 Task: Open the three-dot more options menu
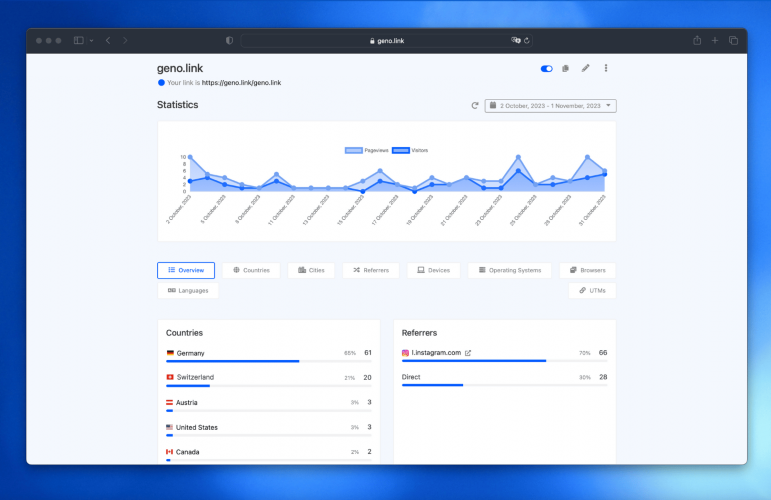click(x=606, y=68)
